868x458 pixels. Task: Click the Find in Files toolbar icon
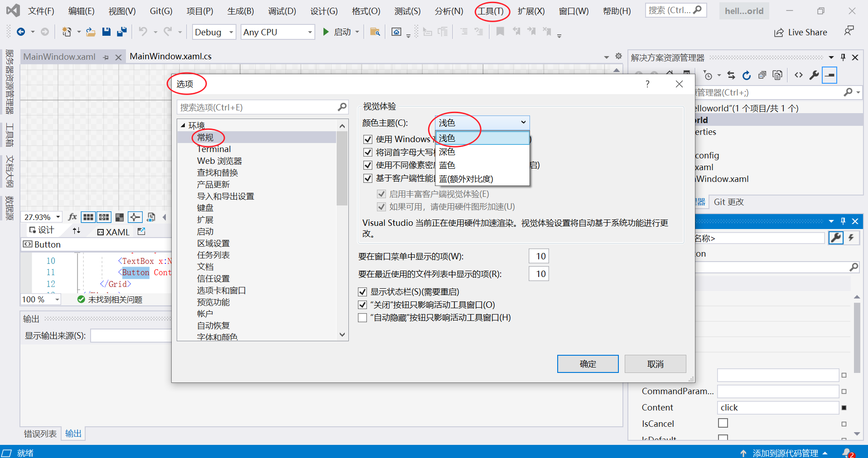[375, 32]
